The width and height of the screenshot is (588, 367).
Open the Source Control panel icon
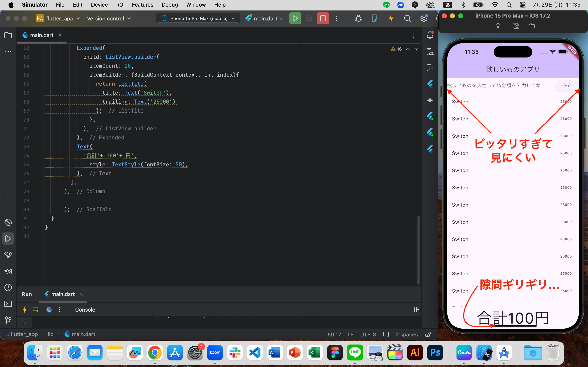point(8,320)
